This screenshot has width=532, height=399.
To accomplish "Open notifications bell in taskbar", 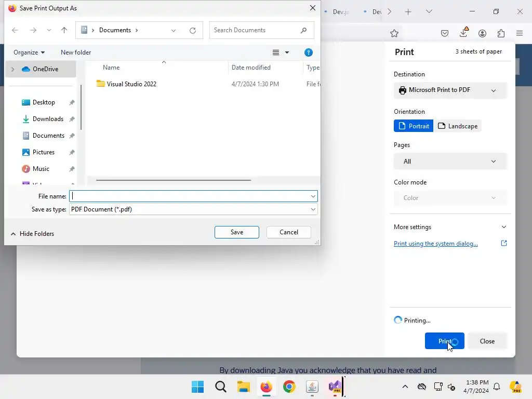I will coord(497,387).
